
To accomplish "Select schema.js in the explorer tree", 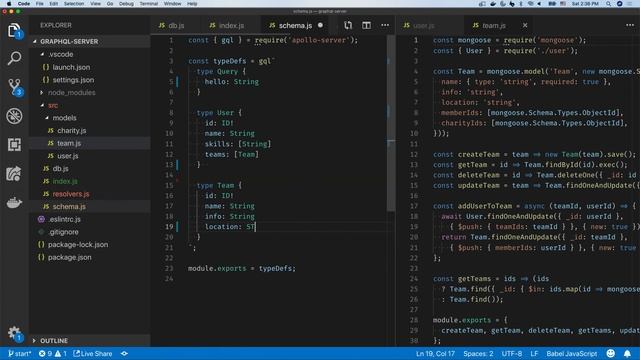I will 90,207.
